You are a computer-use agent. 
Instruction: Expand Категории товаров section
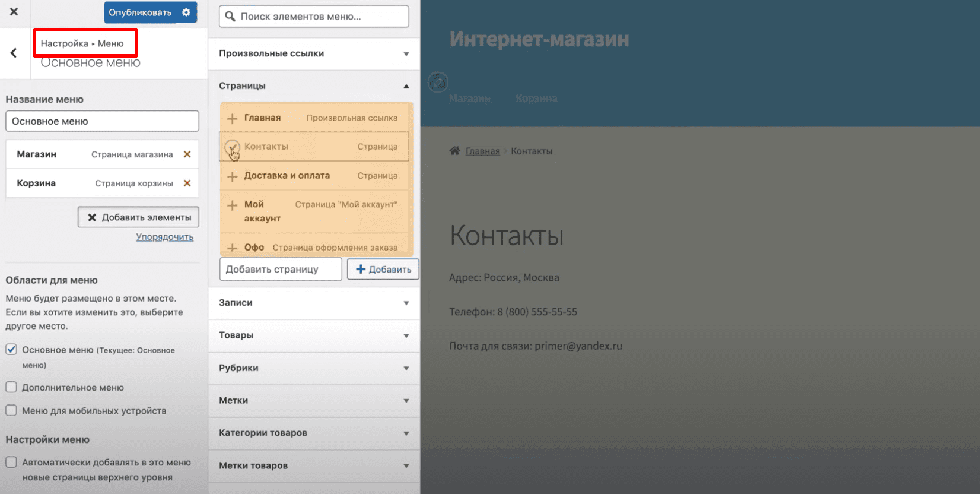coord(314,433)
